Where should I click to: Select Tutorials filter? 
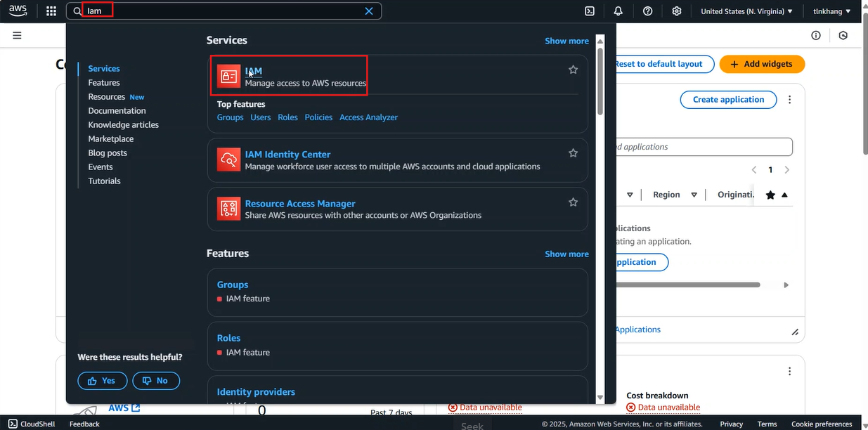[105, 181]
